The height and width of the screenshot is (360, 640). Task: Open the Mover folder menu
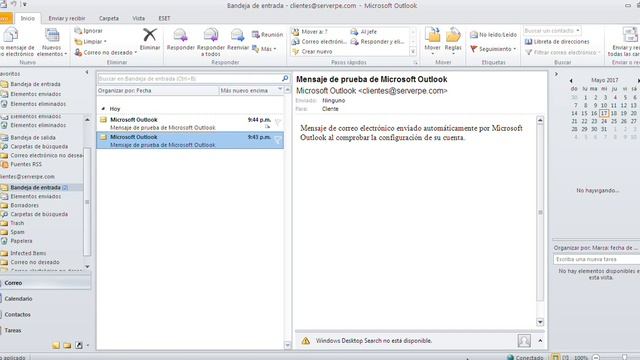pyautogui.click(x=432, y=41)
